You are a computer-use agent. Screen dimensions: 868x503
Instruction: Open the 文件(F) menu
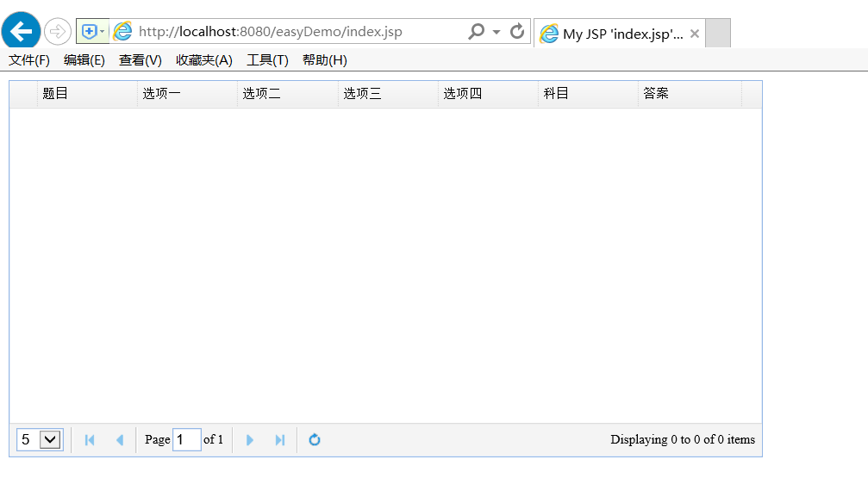tap(29, 60)
